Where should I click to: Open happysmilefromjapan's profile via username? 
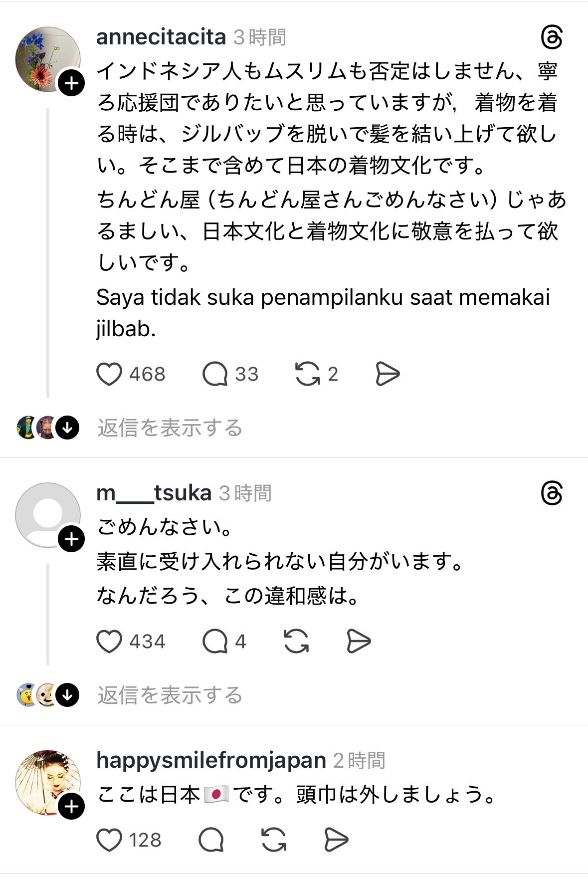point(211,760)
